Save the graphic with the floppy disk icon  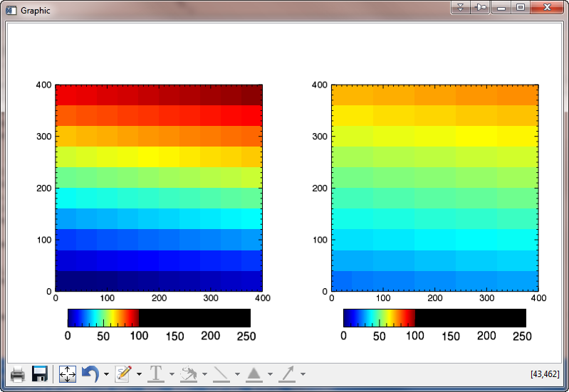pyautogui.click(x=40, y=374)
